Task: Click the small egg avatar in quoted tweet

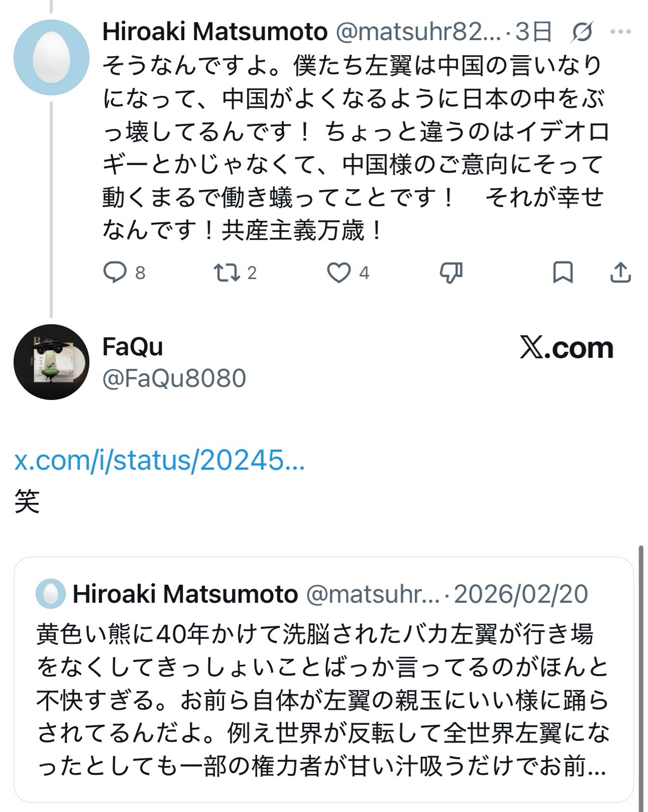Action: (x=50, y=594)
